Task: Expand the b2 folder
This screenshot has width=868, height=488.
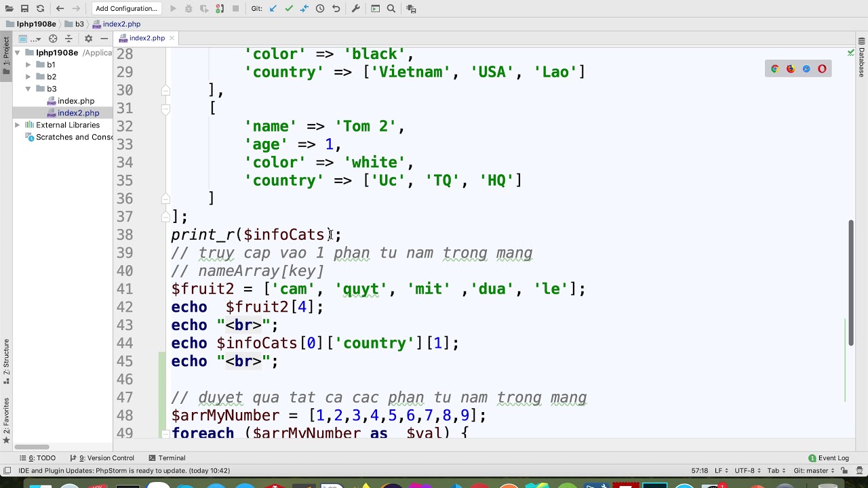Action: pyautogui.click(x=28, y=77)
